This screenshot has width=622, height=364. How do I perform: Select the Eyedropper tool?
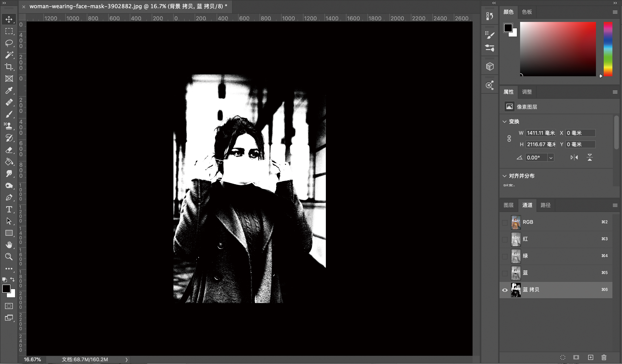9,90
